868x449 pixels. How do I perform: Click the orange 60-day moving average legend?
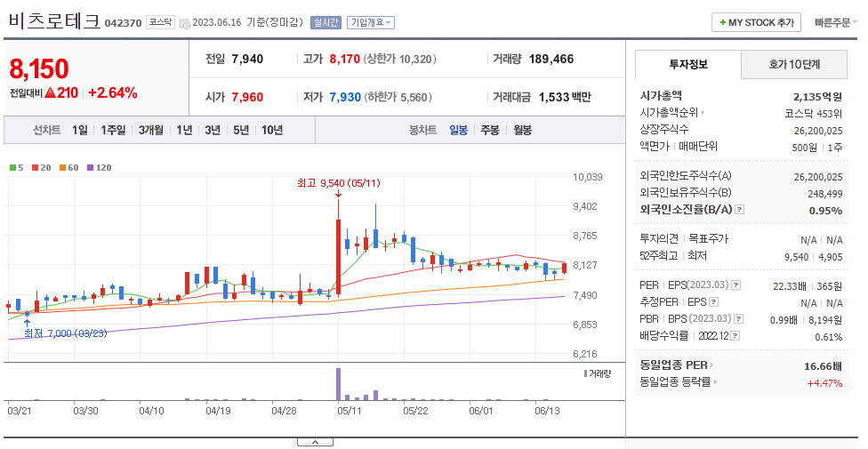(x=69, y=168)
